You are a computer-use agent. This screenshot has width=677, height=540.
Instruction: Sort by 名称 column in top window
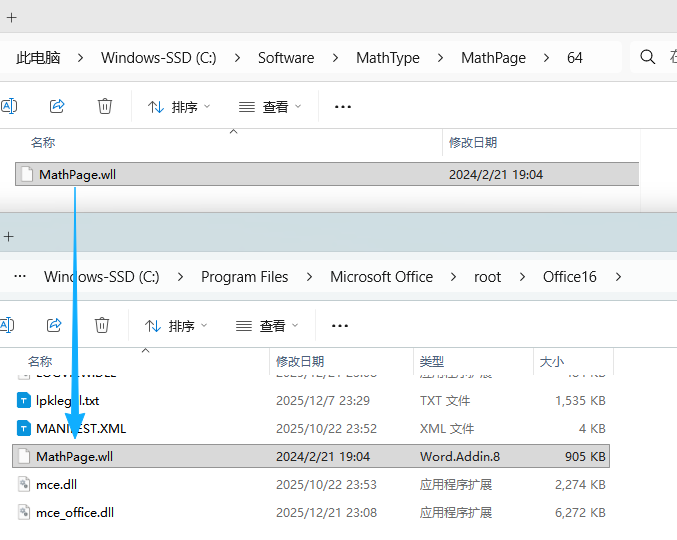coord(43,142)
